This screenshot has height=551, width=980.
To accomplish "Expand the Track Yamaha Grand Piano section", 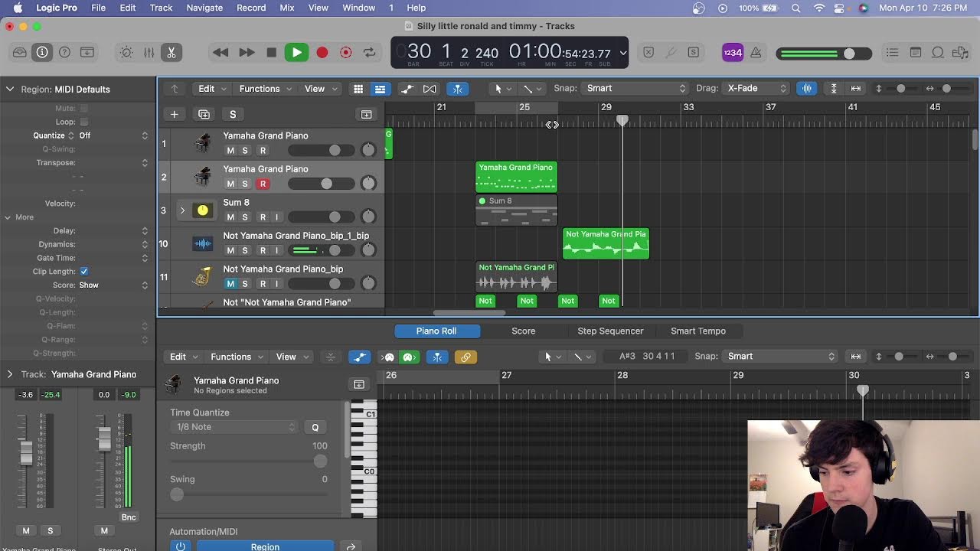I will click(10, 374).
